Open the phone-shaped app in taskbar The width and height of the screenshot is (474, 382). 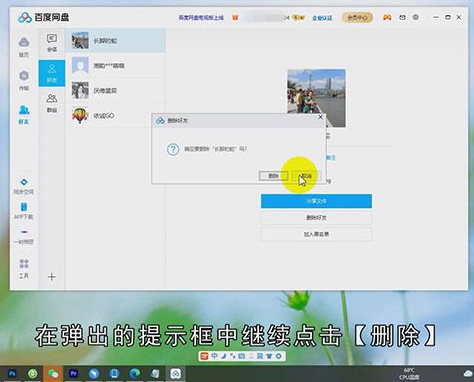pos(114,373)
